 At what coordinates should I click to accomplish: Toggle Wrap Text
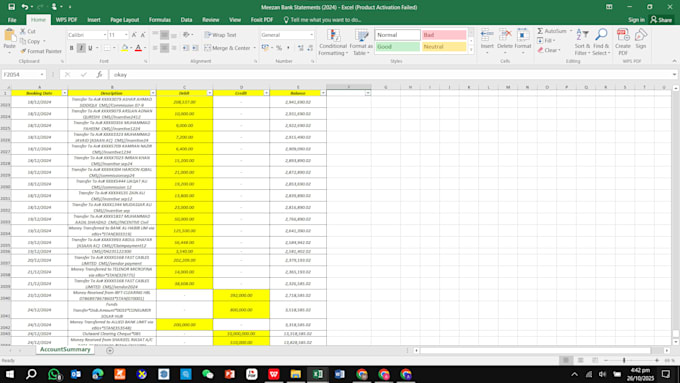(221, 35)
